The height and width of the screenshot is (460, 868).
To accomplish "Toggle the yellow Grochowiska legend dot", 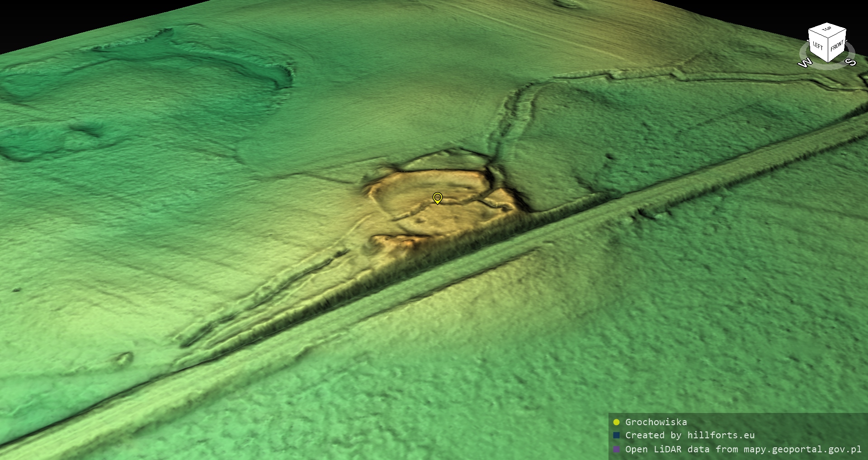I will 616,422.
